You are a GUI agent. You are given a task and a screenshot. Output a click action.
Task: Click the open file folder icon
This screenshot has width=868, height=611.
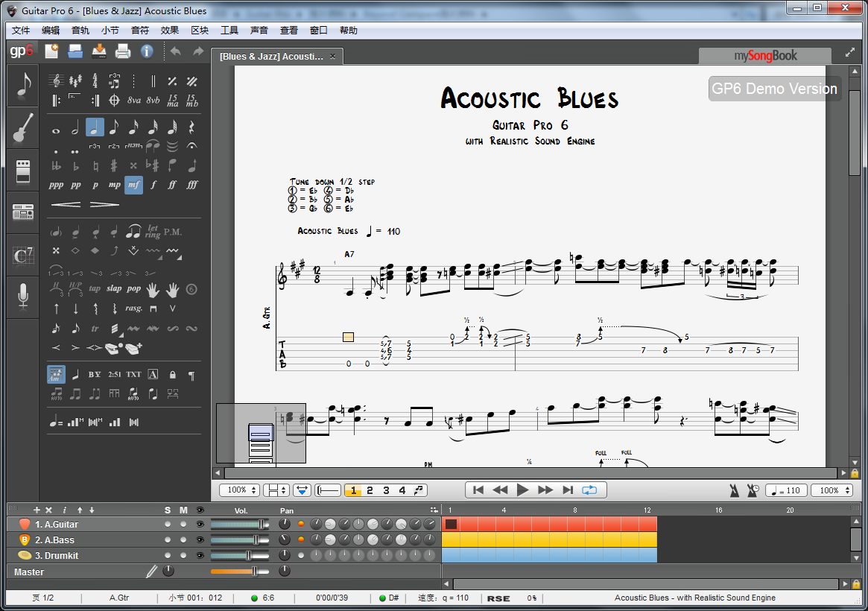[x=75, y=51]
